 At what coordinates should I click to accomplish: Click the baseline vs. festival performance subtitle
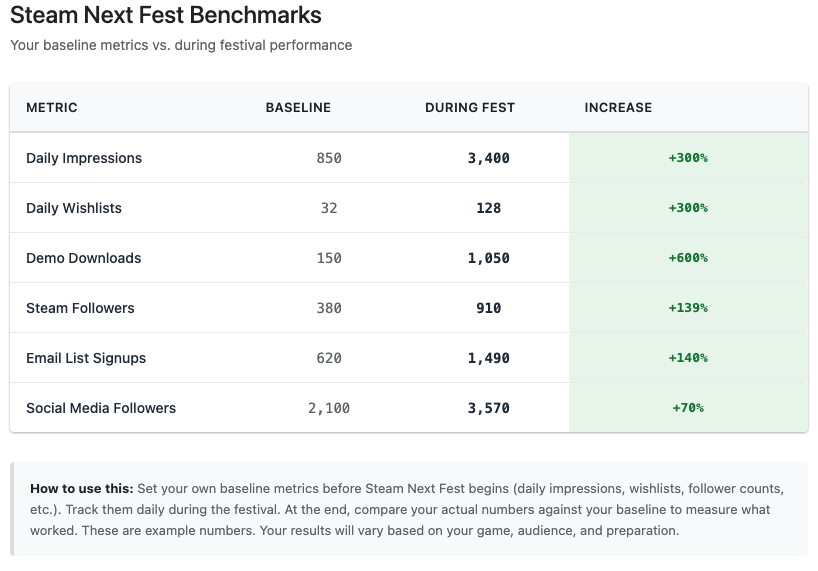coord(181,45)
